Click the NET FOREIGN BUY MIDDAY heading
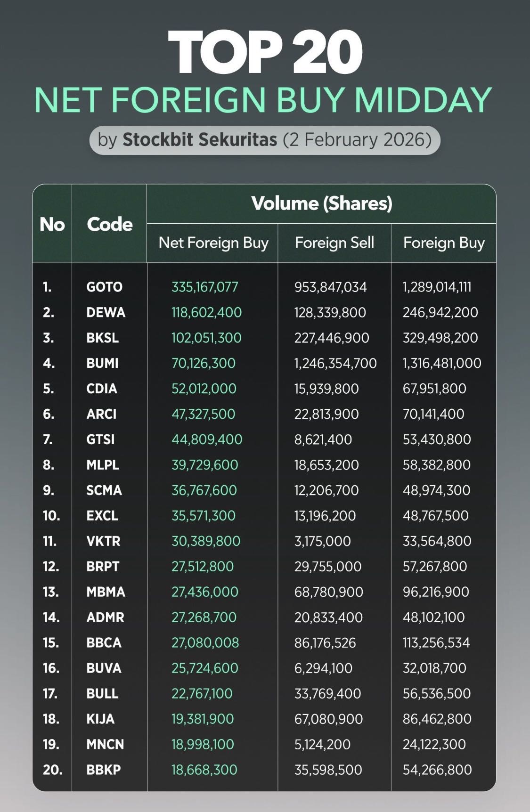530x812 pixels. point(263,100)
